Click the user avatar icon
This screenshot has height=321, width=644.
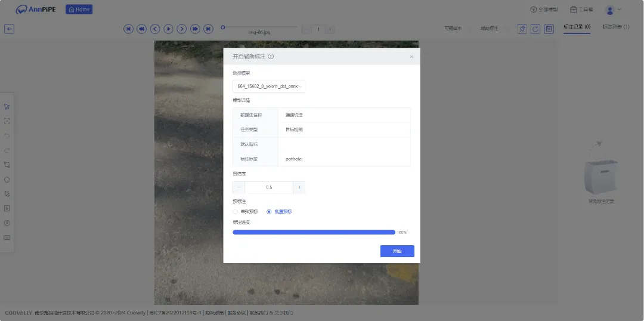(610, 10)
